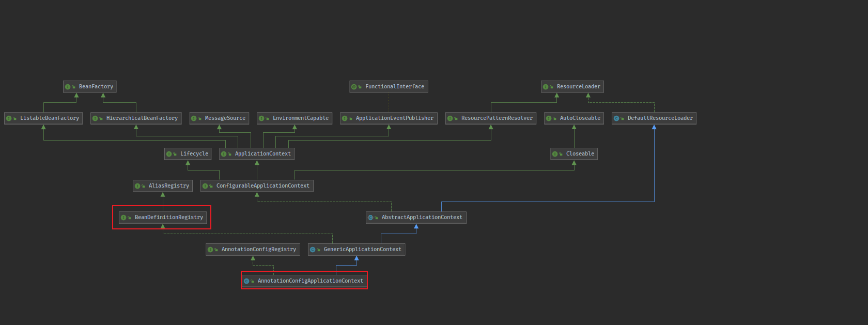Select the AnnotationConfigApplicationContext node
The height and width of the screenshot is (325, 868).
point(304,281)
